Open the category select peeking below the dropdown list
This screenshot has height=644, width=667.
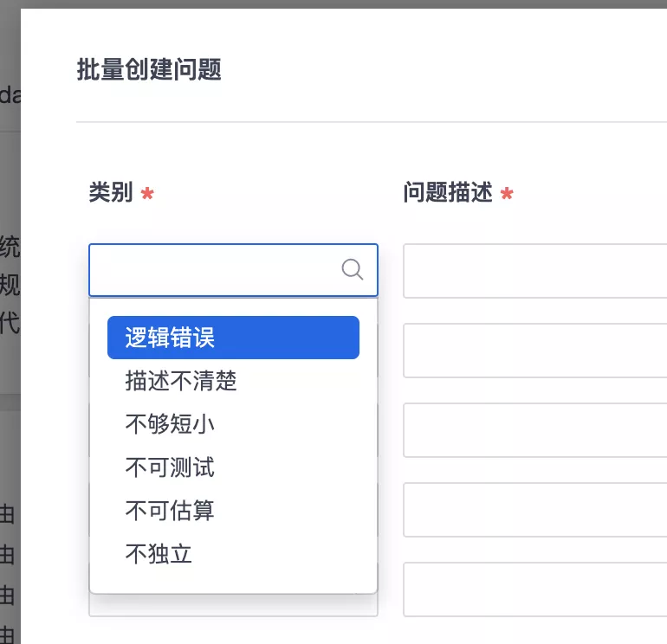[233, 605]
